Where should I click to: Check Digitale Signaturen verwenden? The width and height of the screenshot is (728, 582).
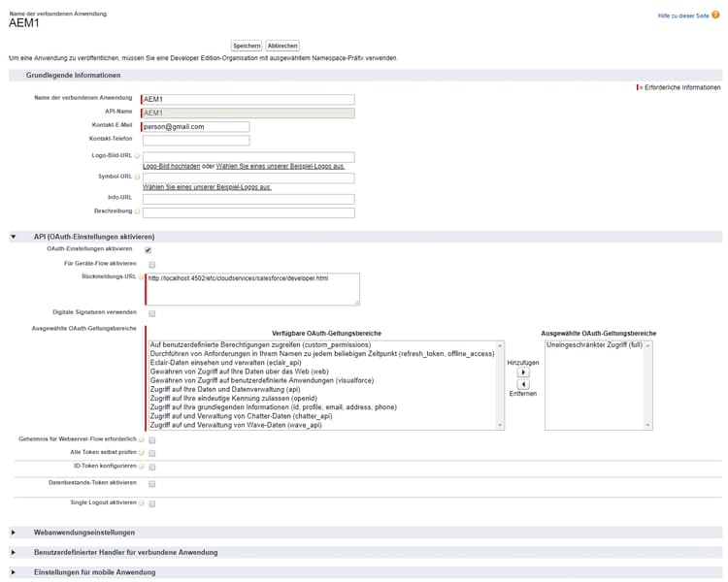pyautogui.click(x=151, y=313)
